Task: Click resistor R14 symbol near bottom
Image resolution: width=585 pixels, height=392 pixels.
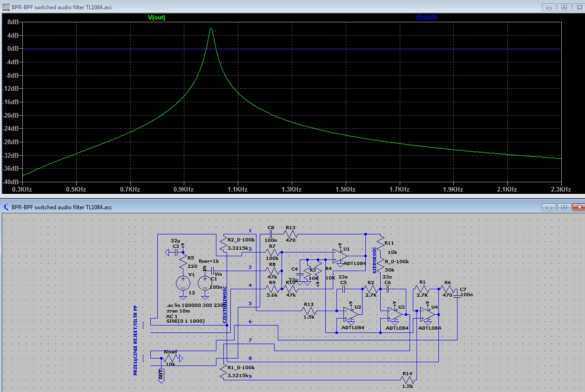Action: 408,379
